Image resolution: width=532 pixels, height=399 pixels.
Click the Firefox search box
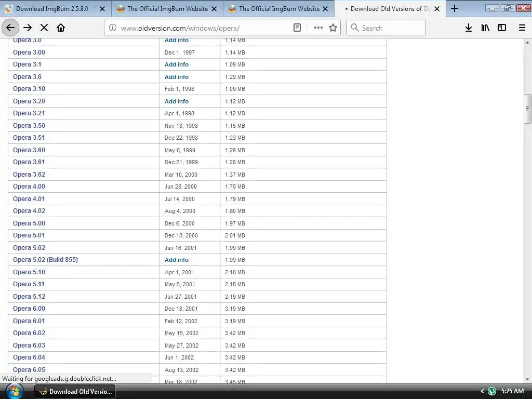tap(385, 28)
